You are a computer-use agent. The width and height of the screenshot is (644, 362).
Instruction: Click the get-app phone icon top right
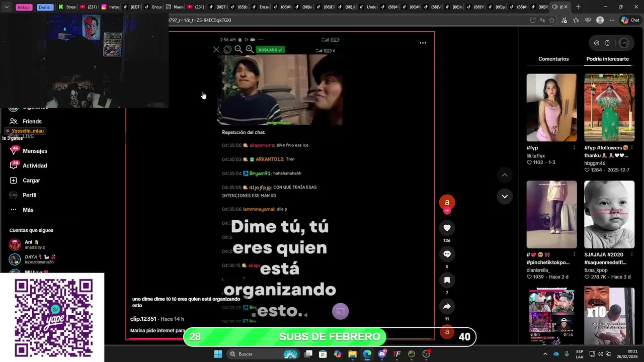(607, 43)
